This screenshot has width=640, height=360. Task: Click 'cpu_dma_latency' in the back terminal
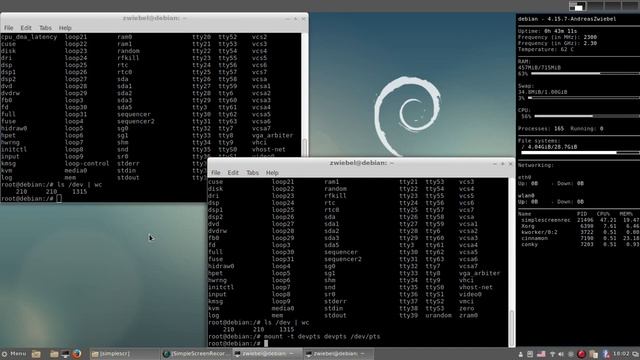29,37
